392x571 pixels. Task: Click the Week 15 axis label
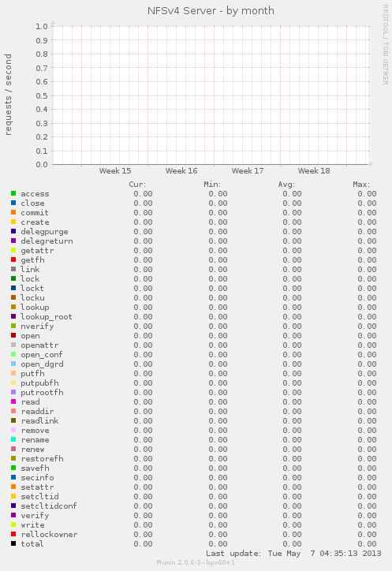[x=115, y=171]
